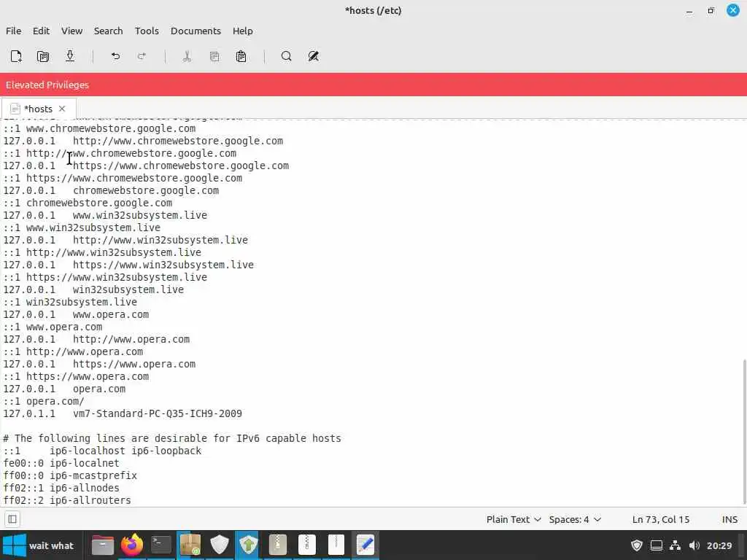Image resolution: width=747 pixels, height=560 pixels.
Task: Create a new document from toolbar
Action: pos(16,56)
